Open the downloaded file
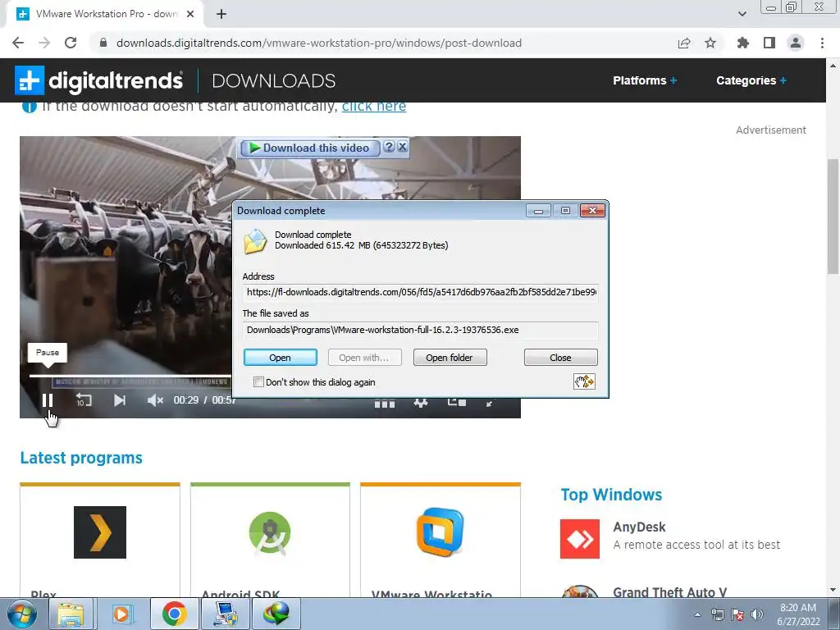This screenshot has height=630, width=840. (281, 358)
